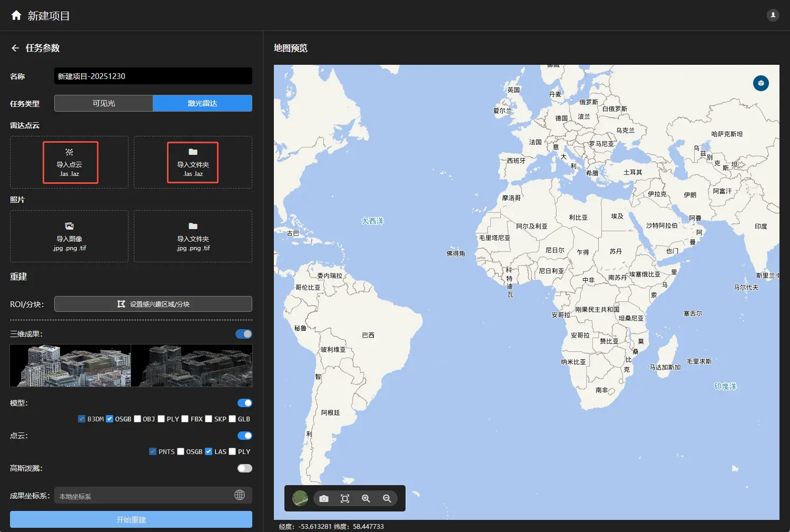Zoom in on the map preview

[x=366, y=498]
